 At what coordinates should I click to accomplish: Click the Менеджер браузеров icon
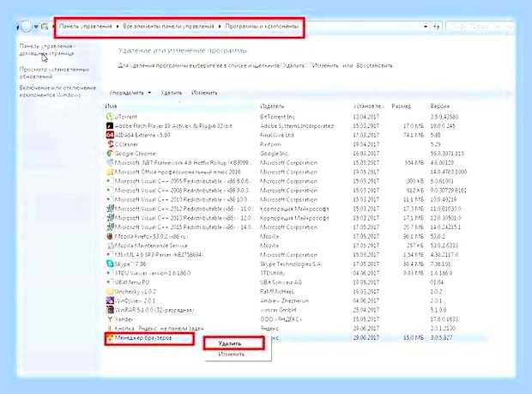point(110,338)
